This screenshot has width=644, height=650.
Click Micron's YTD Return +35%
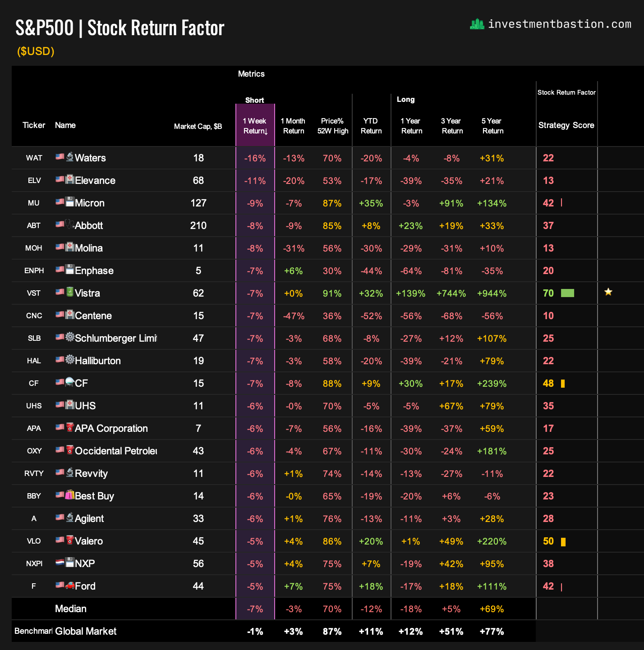coord(371,203)
